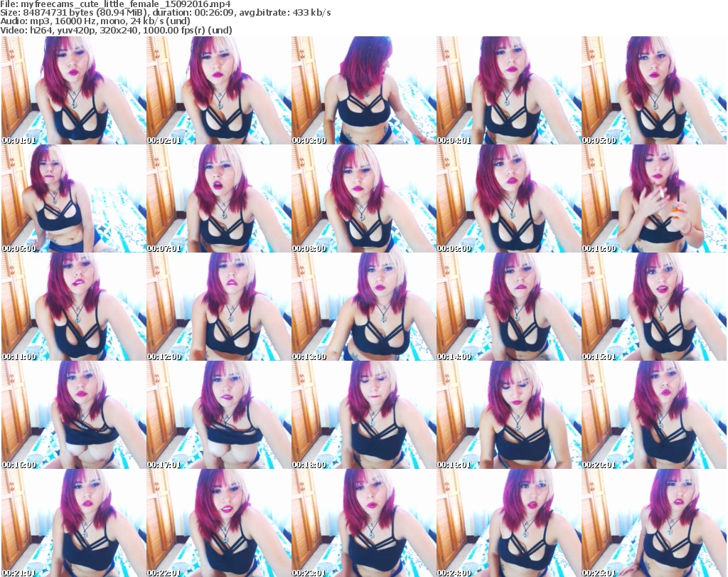
Task: Click the 00:25:01 timestamp label
Action: point(599,573)
